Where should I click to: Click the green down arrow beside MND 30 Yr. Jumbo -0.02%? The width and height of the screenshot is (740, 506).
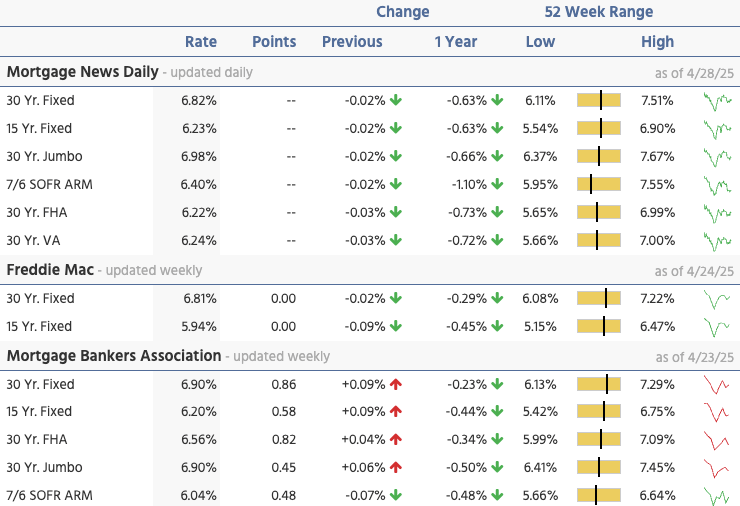click(x=397, y=156)
